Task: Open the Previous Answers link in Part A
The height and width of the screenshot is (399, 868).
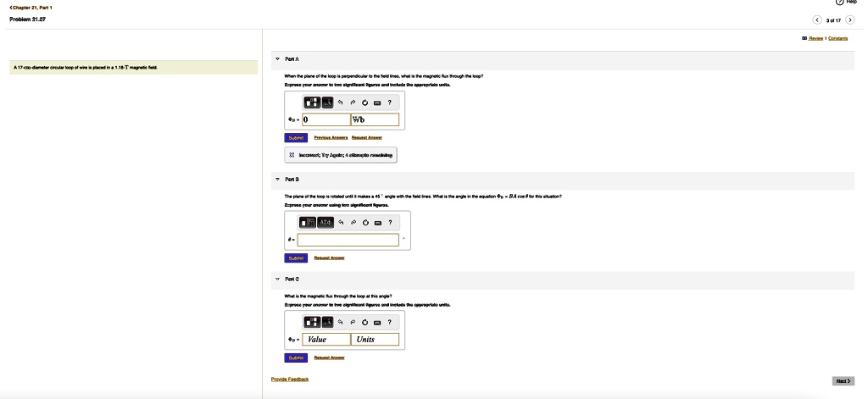Action: pyautogui.click(x=331, y=138)
